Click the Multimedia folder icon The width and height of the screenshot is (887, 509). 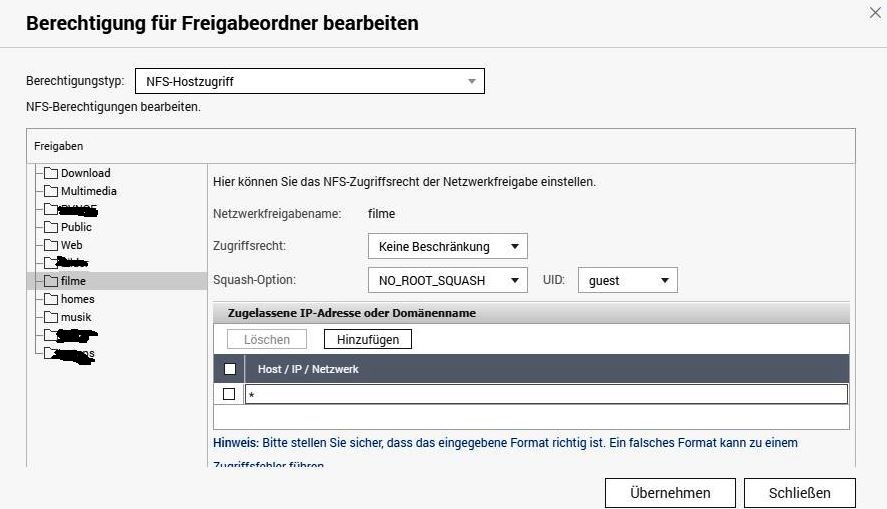[51, 191]
